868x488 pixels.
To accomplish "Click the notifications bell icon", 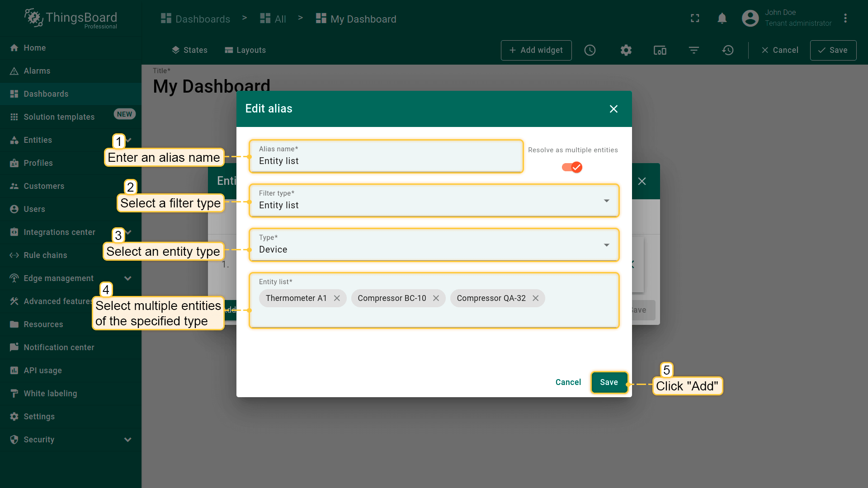I will click(722, 19).
